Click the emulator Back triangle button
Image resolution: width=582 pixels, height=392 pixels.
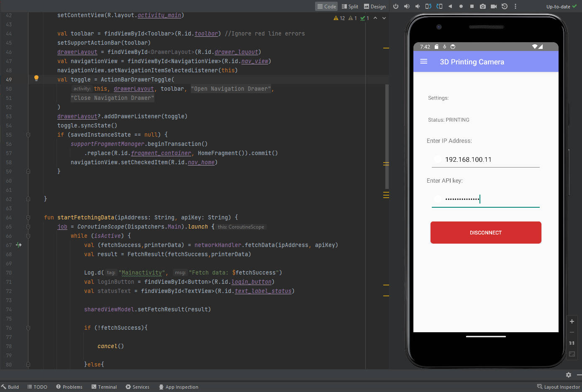tap(450, 6)
